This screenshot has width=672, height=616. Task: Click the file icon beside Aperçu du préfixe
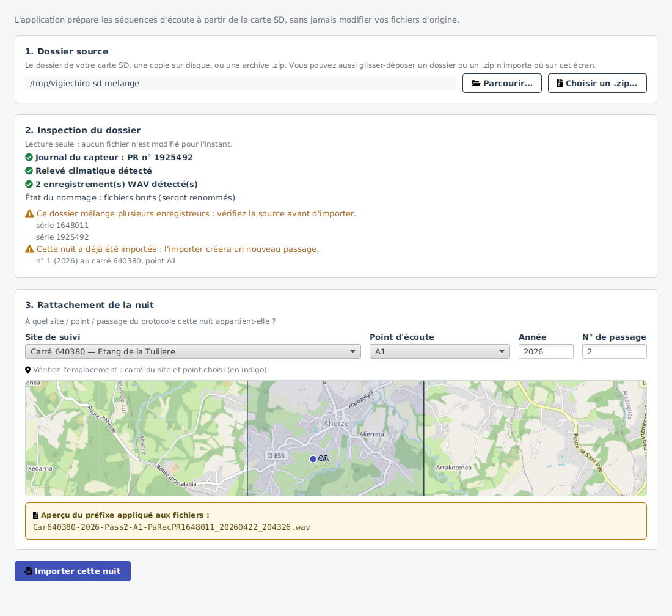tap(35, 515)
